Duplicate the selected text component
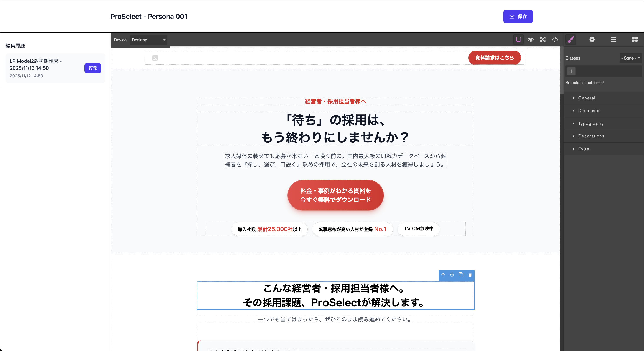The width and height of the screenshot is (644, 351). pyautogui.click(x=461, y=275)
